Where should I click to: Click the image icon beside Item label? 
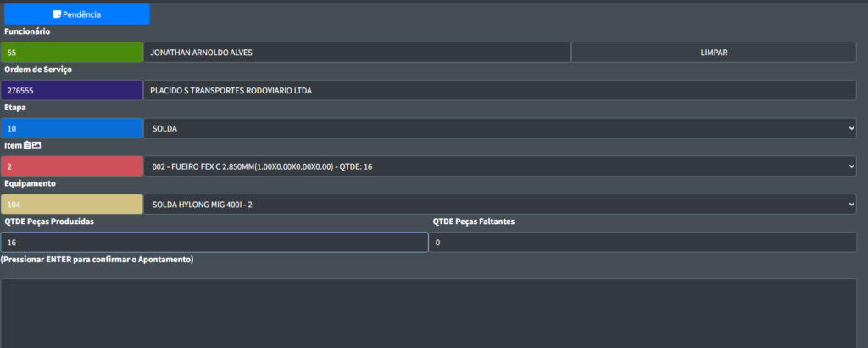[x=36, y=146]
